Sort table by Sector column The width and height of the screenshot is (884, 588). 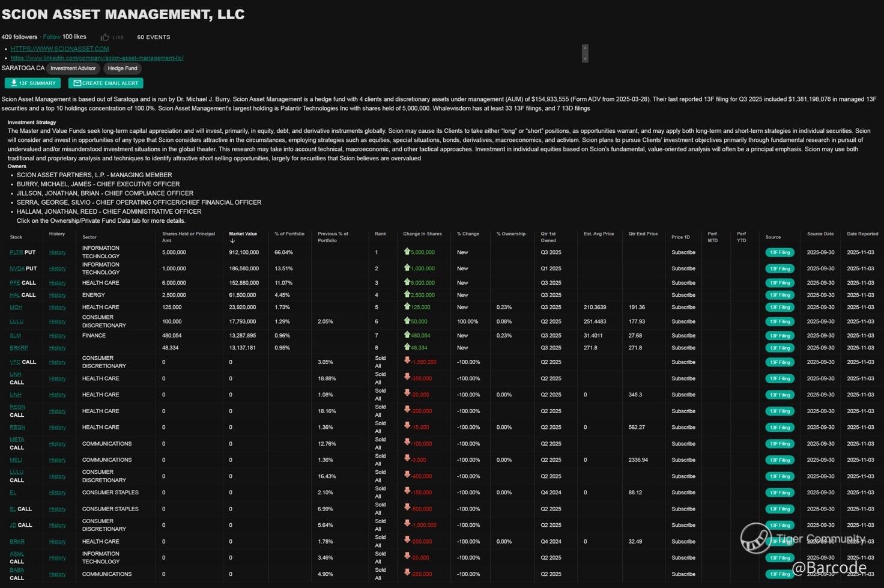pyautogui.click(x=89, y=237)
